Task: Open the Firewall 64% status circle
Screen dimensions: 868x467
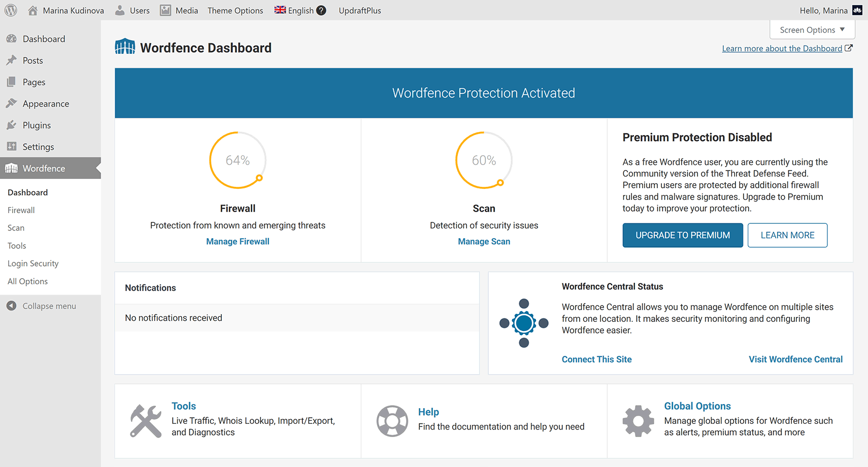Action: pos(238,160)
